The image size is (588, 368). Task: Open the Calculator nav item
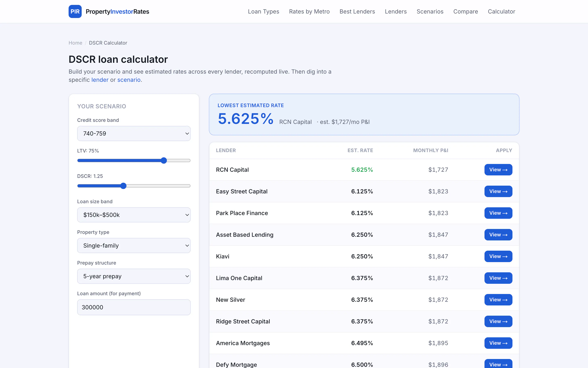501,11
